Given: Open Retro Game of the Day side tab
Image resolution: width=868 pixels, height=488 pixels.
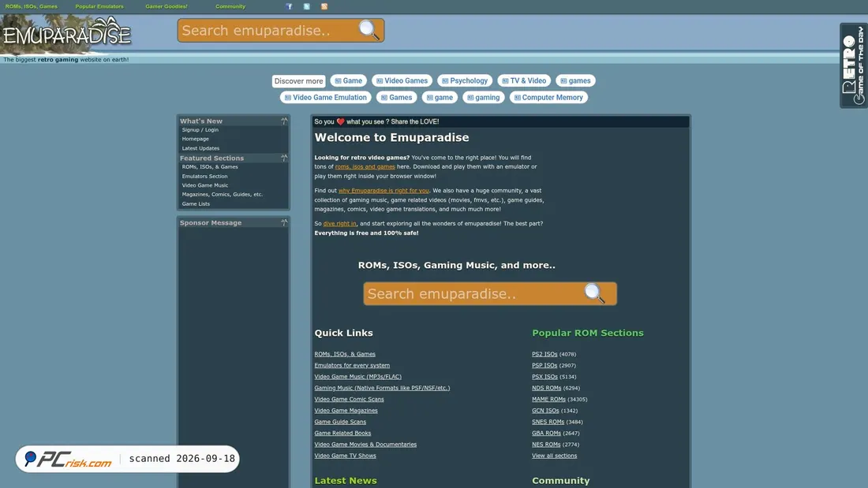Looking at the screenshot, I should [x=854, y=65].
